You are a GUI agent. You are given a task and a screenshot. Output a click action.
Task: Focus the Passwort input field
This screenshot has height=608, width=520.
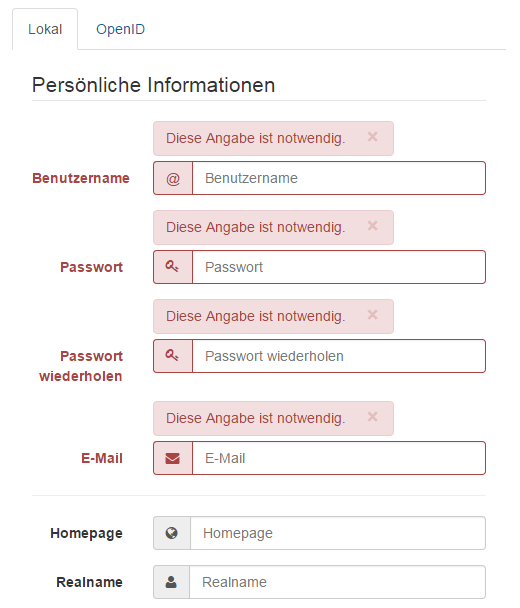(x=339, y=267)
